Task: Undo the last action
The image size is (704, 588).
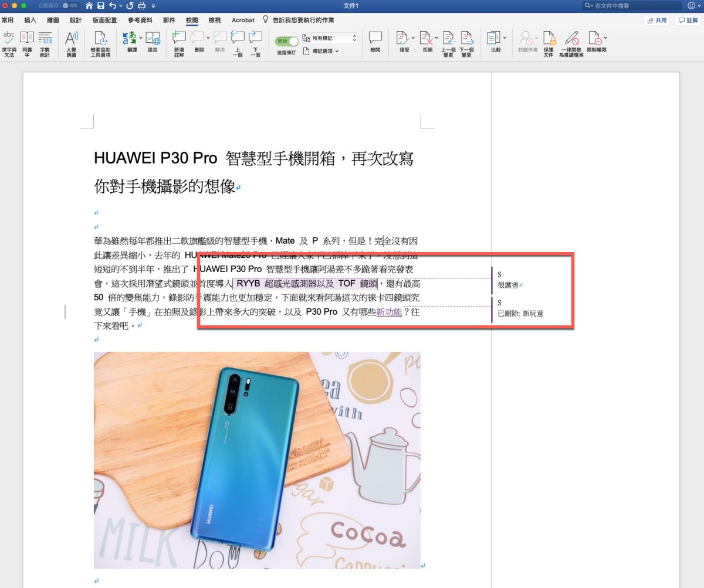Action: 112,6
